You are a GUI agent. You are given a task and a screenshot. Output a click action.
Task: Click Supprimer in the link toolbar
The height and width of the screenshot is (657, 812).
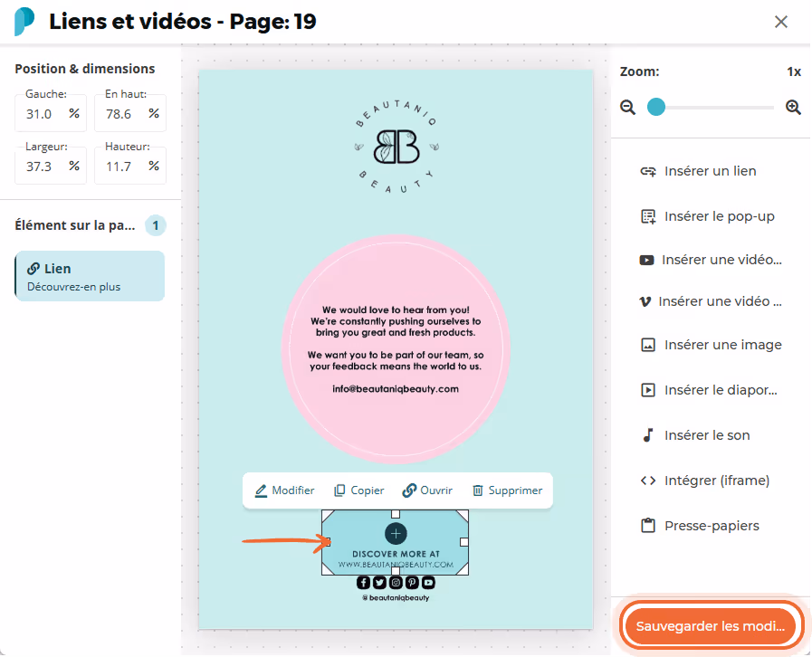(508, 490)
